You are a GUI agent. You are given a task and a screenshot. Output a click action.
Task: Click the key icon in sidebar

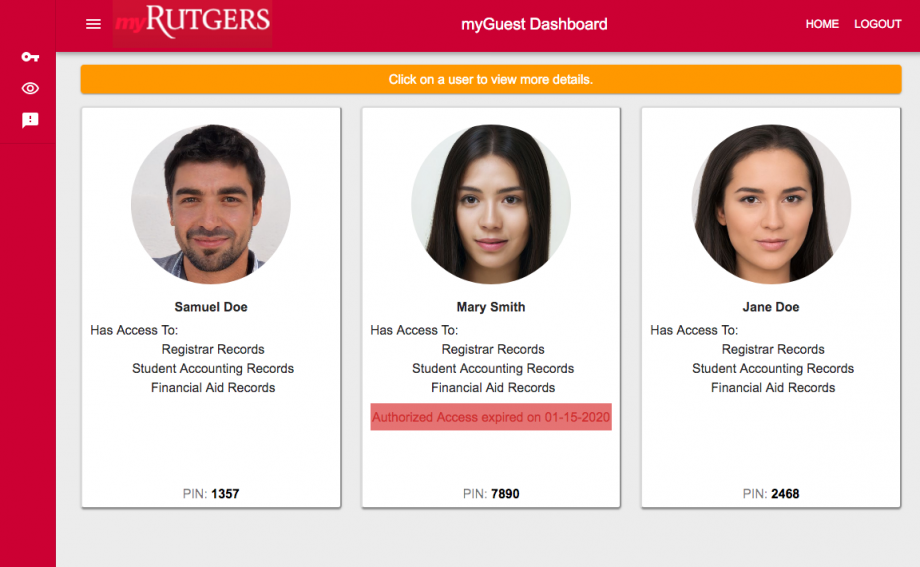click(x=30, y=57)
